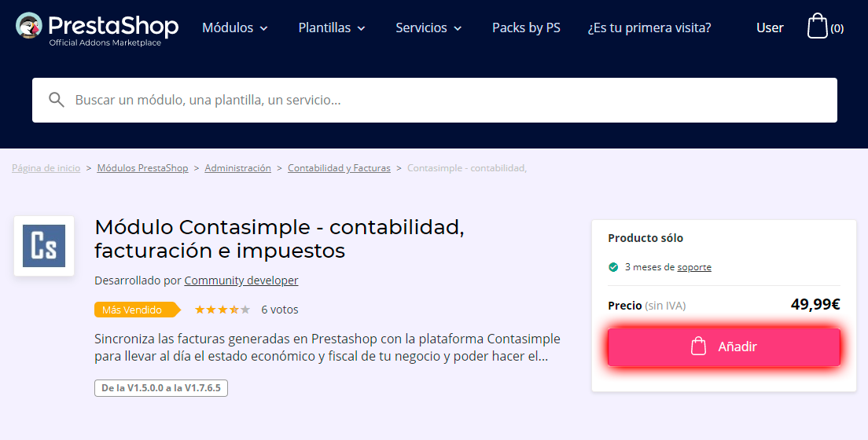The height and width of the screenshot is (440, 868).
Task: Click the green support checkmark icon
Action: pyautogui.click(x=613, y=267)
